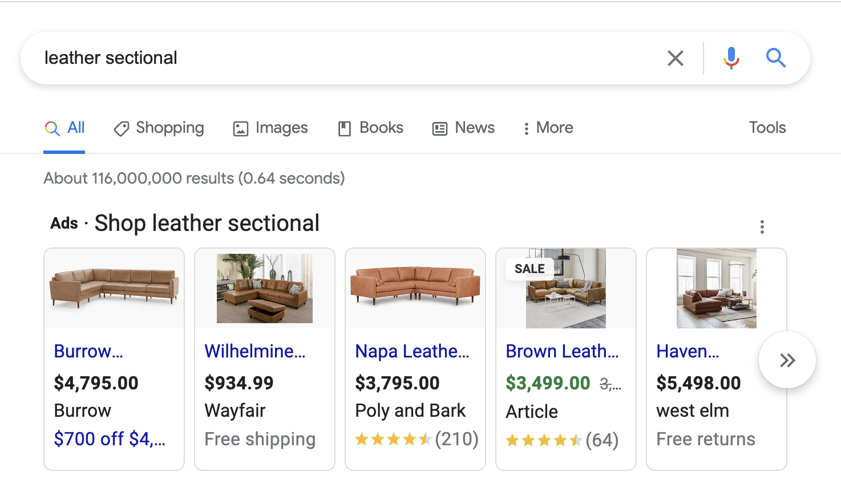Show next shopping ads with double-arrow button
The height and width of the screenshot is (504, 841).
point(787,360)
